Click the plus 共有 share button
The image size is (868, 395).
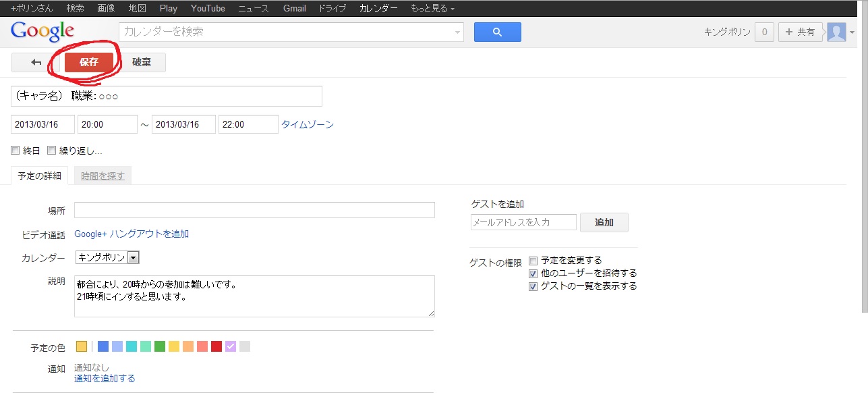(801, 32)
